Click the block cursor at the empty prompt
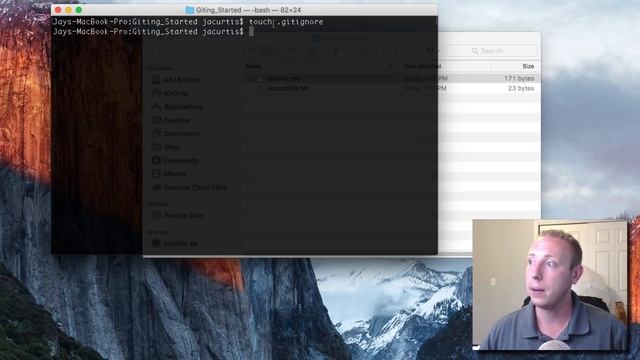The height and width of the screenshot is (360, 640). coord(251,31)
